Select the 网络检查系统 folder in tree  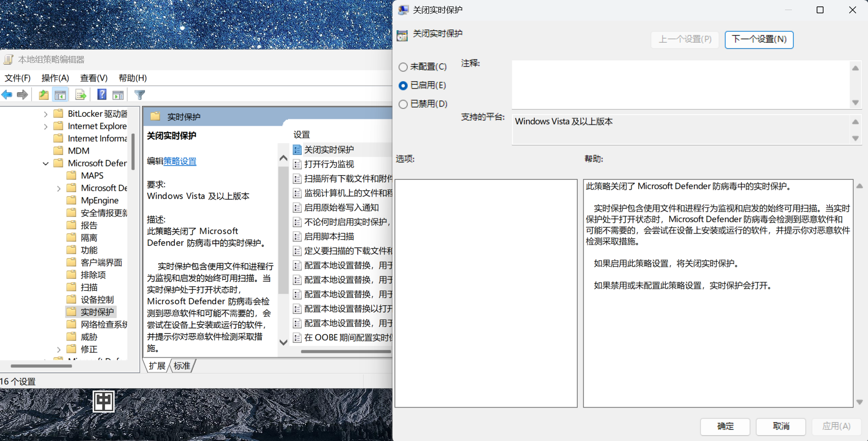[x=97, y=324]
